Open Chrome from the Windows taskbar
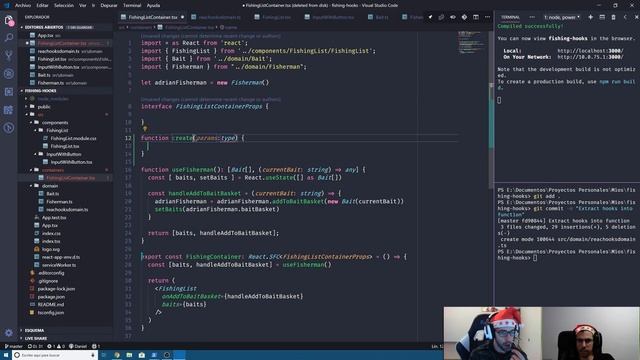This screenshot has height=360, width=640. coord(117,355)
